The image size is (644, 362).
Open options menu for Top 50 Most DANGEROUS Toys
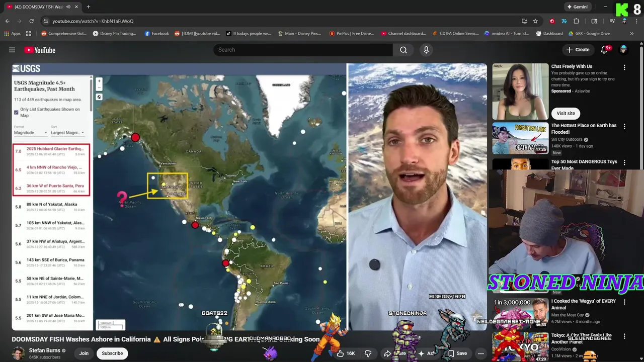pyautogui.click(x=624, y=163)
